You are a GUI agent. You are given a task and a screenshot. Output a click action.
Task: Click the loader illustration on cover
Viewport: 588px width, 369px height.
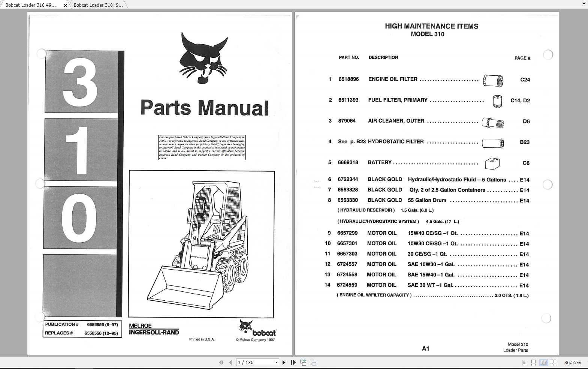coord(201,244)
